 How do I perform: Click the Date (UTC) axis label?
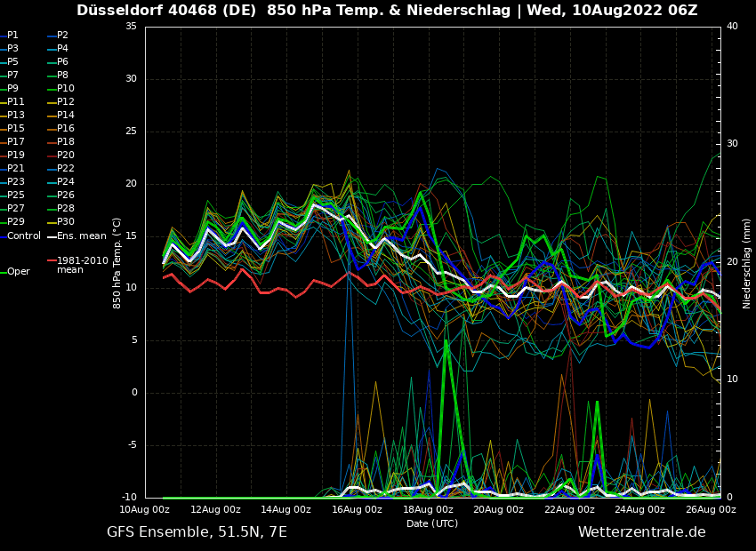tap(432, 523)
